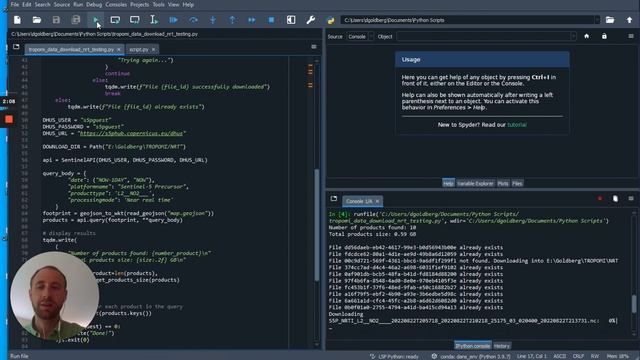This screenshot has height=360, width=640.
Task: Open console pane options hamburger menu
Action: (631, 199)
